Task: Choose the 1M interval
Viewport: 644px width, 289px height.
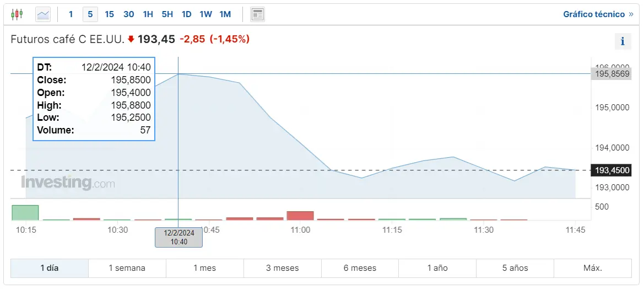Action: pos(225,14)
